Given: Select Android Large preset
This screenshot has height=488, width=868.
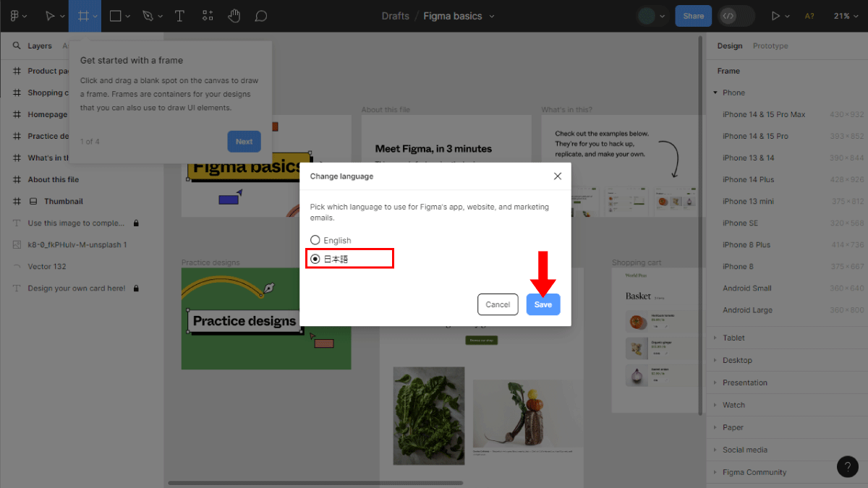Looking at the screenshot, I should (747, 309).
